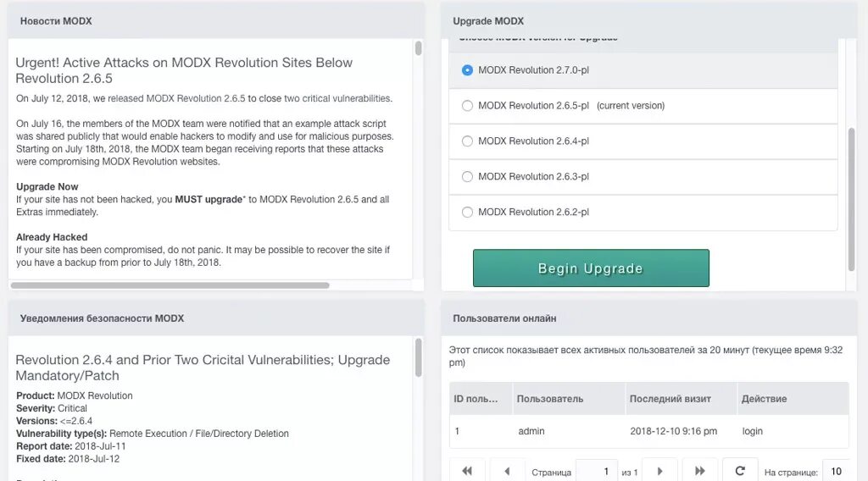
Task: Open Revolution 2.6.4 Critical Vulnerabilities headline
Action: click(203, 368)
